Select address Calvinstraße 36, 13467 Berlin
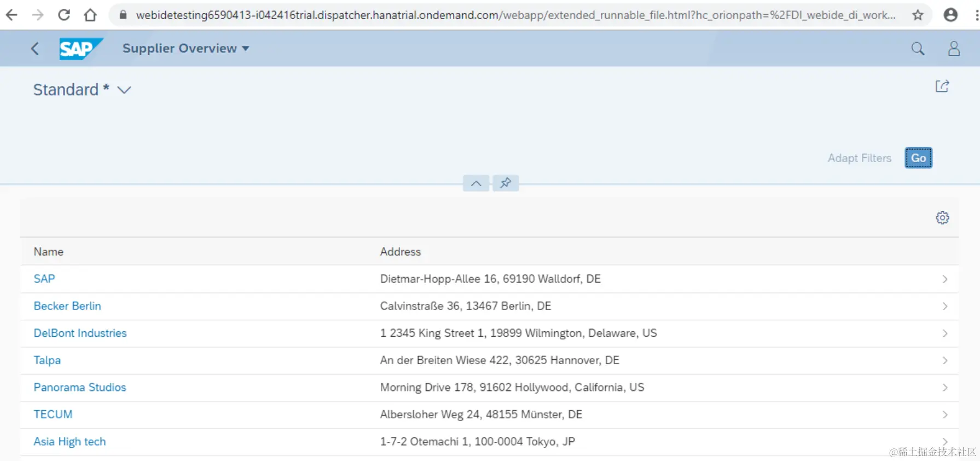The width and height of the screenshot is (980, 461). pyautogui.click(x=466, y=306)
